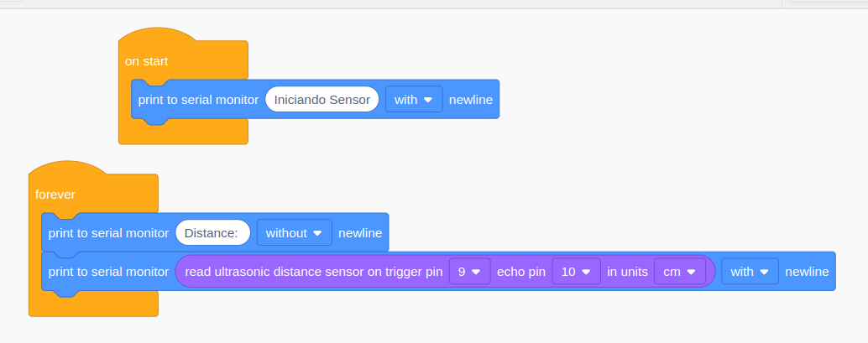This screenshot has height=343, width=868.
Task: Open the "with" dropdown beside Iniciando Sensor
Action: (x=413, y=99)
